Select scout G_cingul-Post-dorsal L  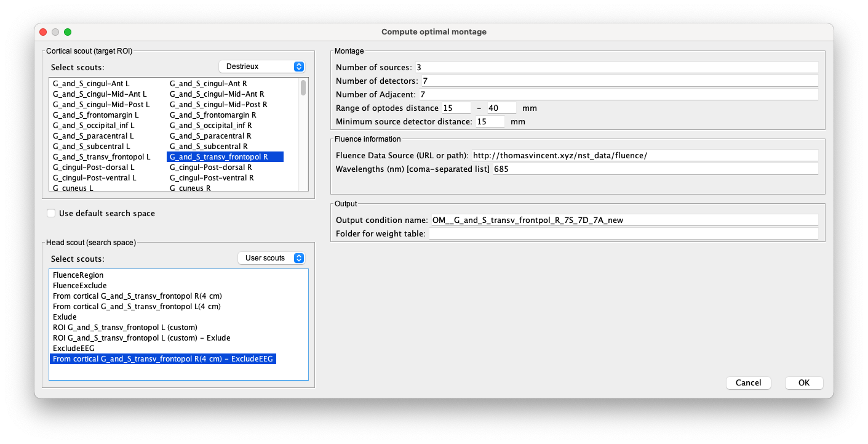[94, 167]
